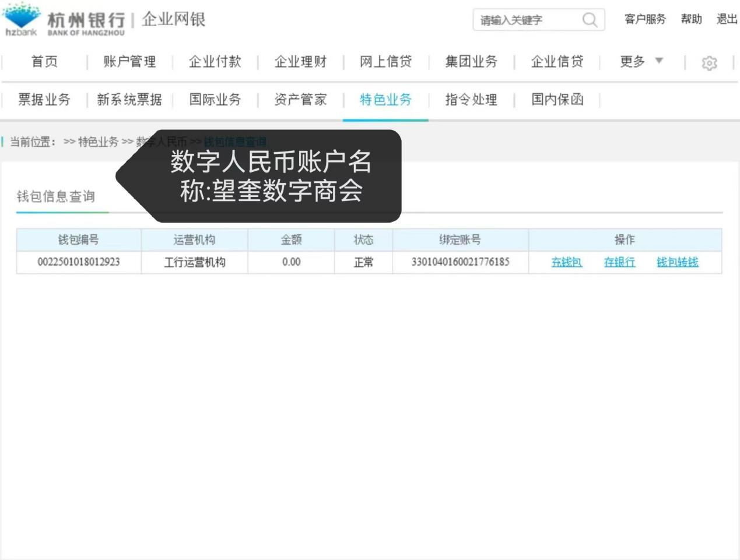The height and width of the screenshot is (560, 740).
Task: Open 网上信贷 menu
Action: (x=386, y=62)
